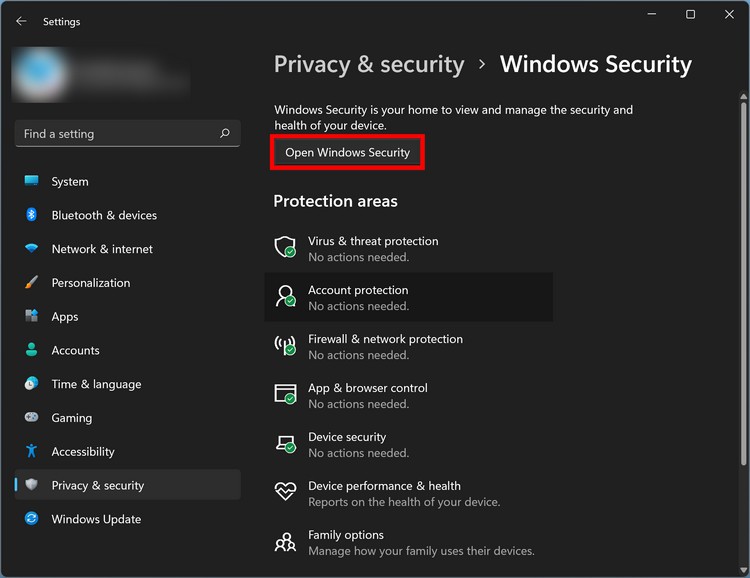Click the Windows Update sidebar icon
The image size is (750, 578).
[32, 519]
